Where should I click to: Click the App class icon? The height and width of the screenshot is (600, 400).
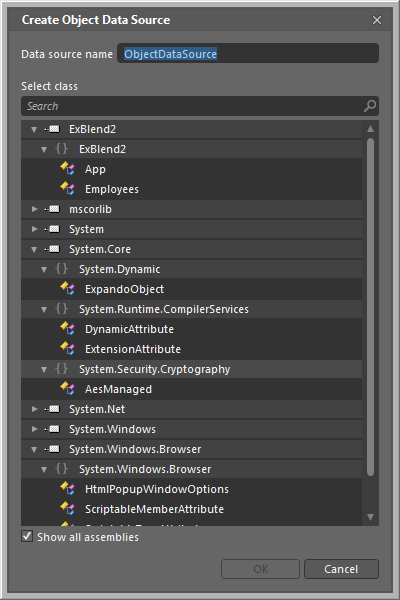coord(67,168)
